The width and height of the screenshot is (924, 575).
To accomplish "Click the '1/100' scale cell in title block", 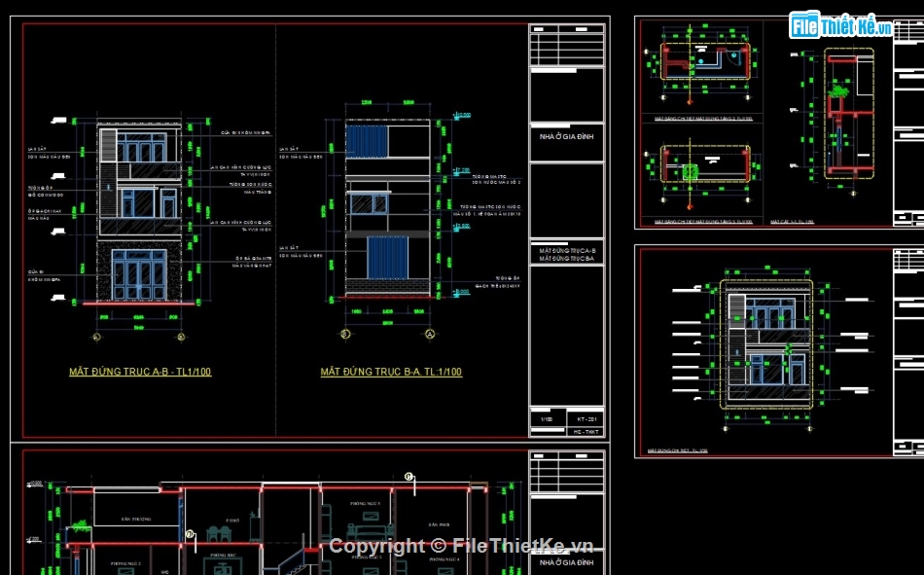I will pos(546,419).
